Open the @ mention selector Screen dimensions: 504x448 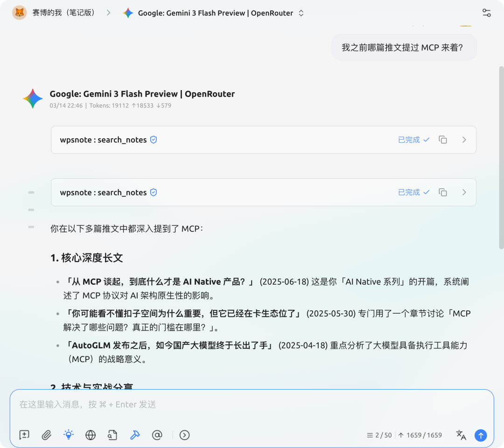tap(157, 435)
